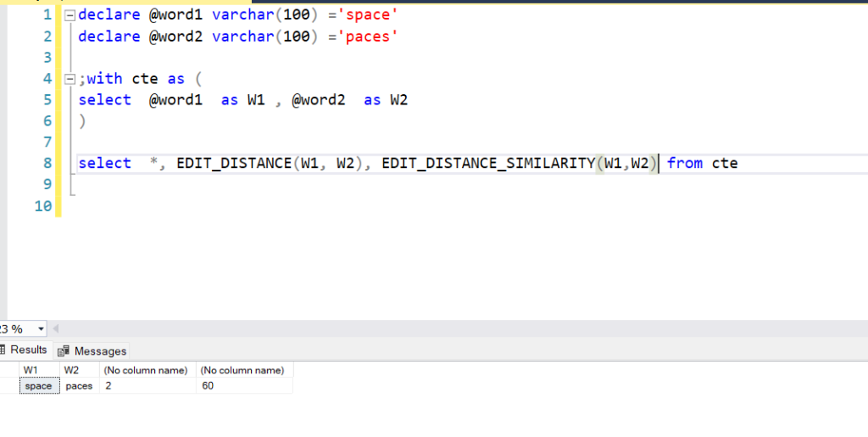Viewport: 868px width, 437px height.
Task: Click @word1 variable on line 1
Action: 176,15
